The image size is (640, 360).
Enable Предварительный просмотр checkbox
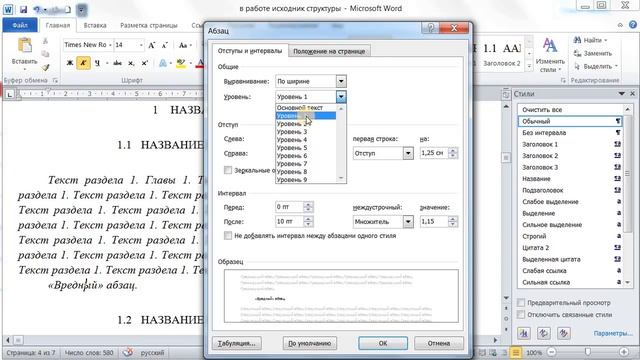point(521,303)
